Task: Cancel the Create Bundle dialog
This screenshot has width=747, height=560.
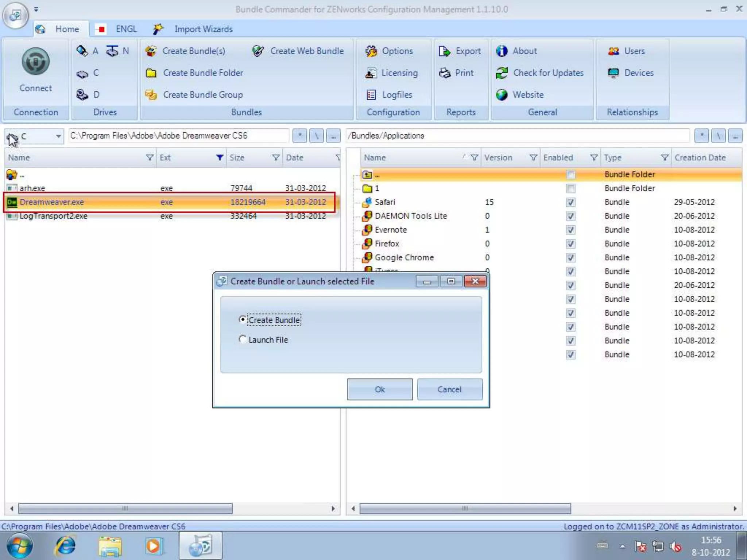Action: tap(449, 389)
